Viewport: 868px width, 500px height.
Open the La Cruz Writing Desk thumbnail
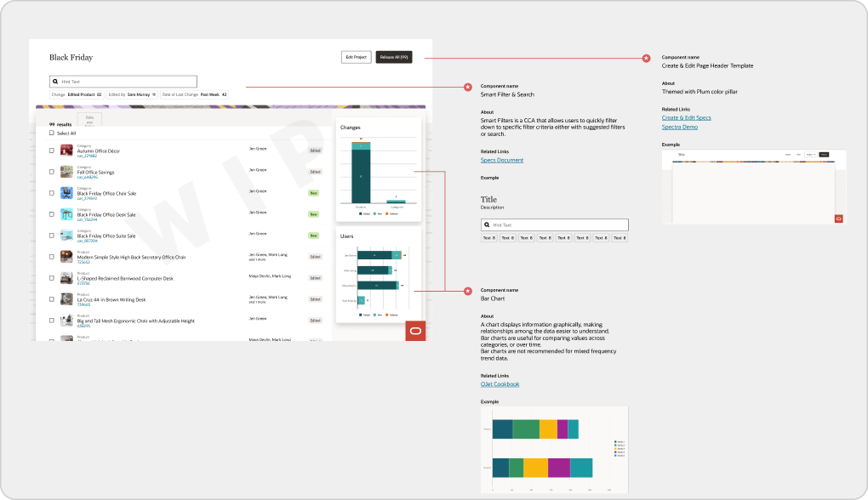click(66, 298)
